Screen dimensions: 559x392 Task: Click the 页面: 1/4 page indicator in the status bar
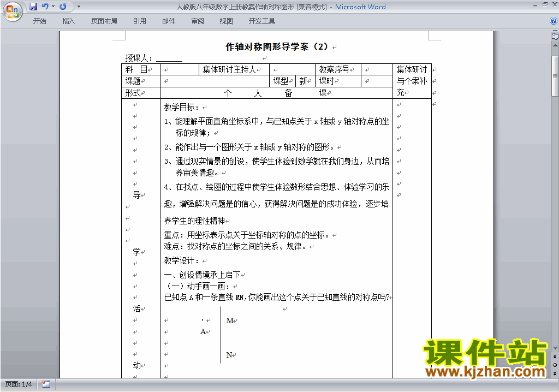click(18, 384)
